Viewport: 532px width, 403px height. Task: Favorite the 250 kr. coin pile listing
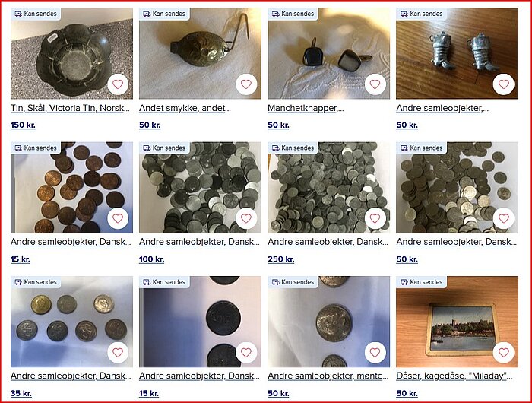375,218
